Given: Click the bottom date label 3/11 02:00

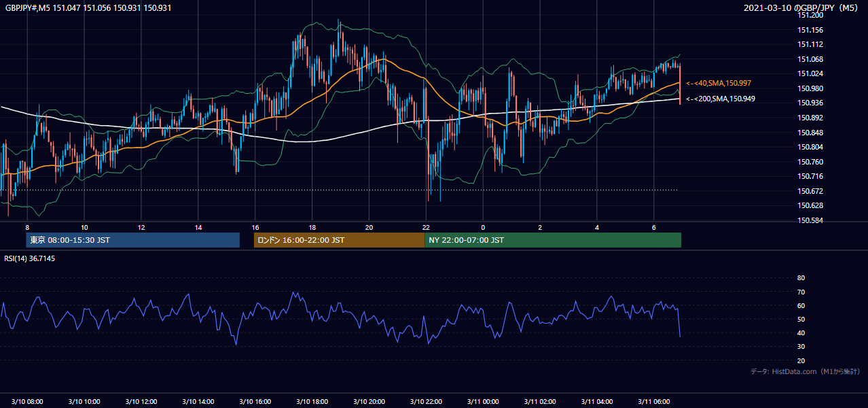Looking at the screenshot, I should (540, 401).
